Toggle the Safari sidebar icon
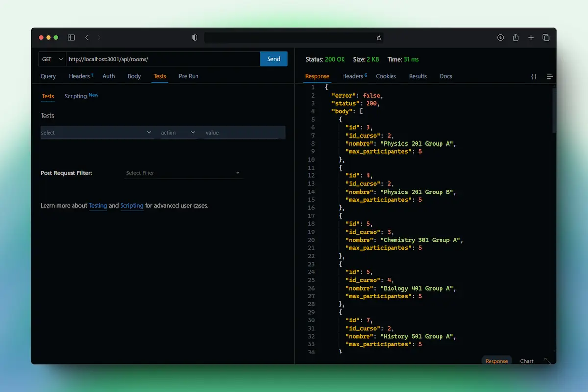588x392 pixels. tap(71, 37)
